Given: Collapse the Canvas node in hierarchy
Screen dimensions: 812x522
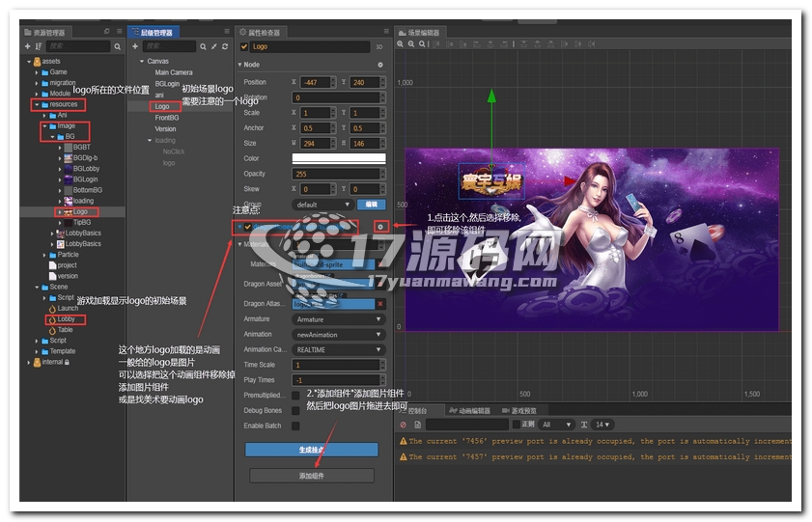Looking at the screenshot, I should (142, 61).
